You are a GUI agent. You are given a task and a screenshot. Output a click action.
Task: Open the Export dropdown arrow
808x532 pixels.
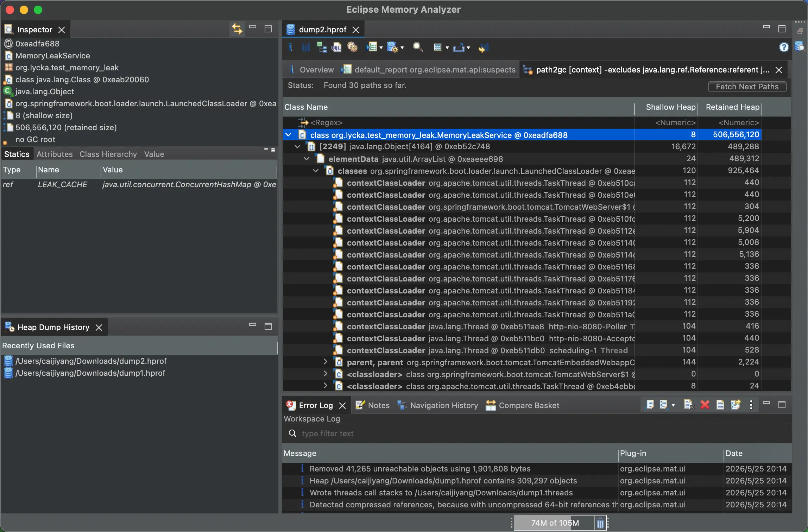(x=468, y=48)
